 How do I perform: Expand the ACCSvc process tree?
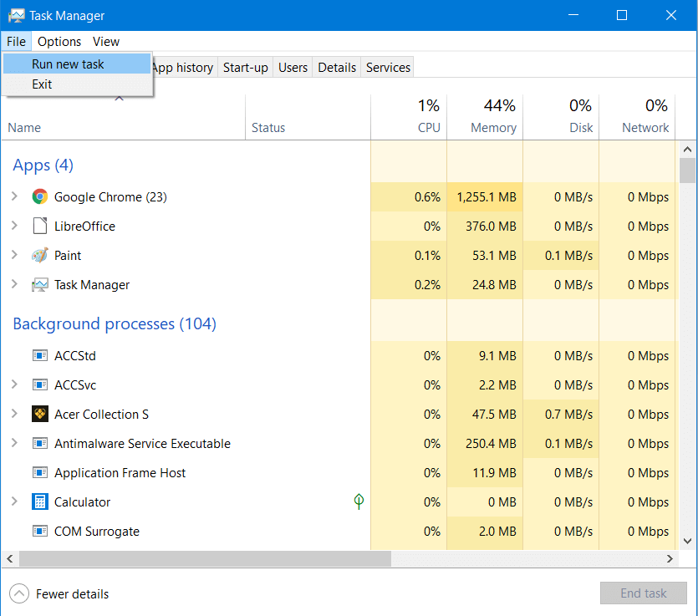[x=14, y=385]
